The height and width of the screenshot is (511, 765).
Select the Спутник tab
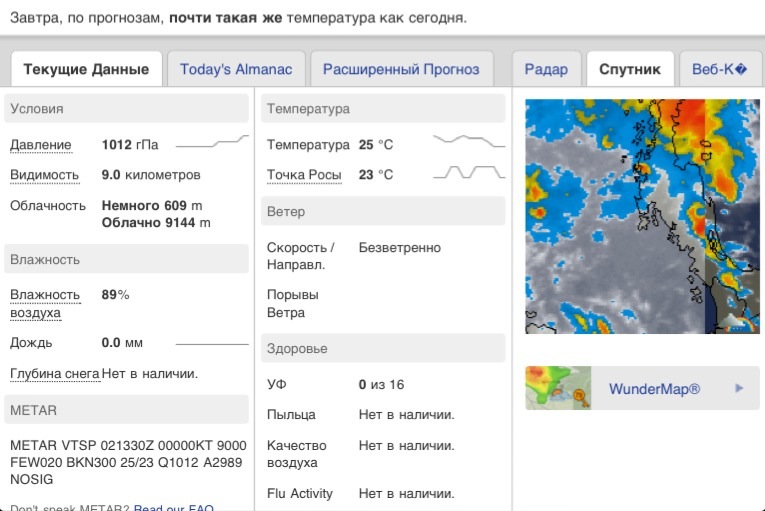630,69
